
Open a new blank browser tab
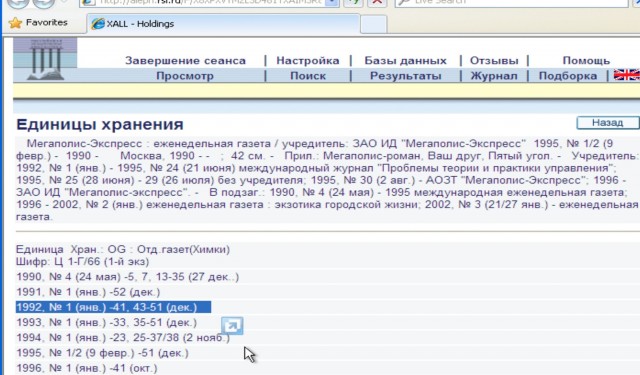tap(373, 24)
